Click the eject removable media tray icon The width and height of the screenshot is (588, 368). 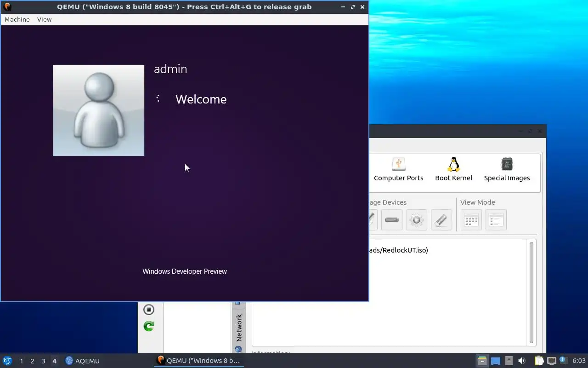click(509, 361)
